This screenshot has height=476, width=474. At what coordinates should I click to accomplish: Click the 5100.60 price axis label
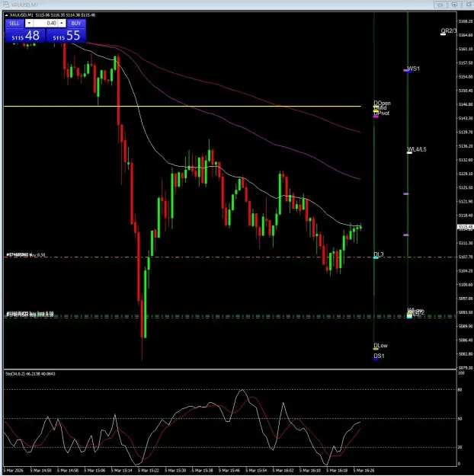click(466, 285)
